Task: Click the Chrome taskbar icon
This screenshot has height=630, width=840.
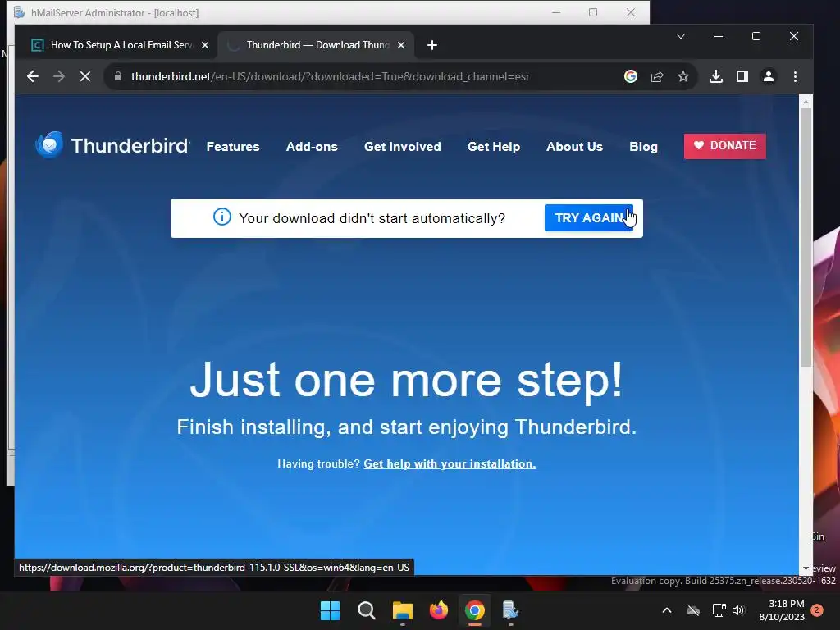Action: tap(475, 610)
